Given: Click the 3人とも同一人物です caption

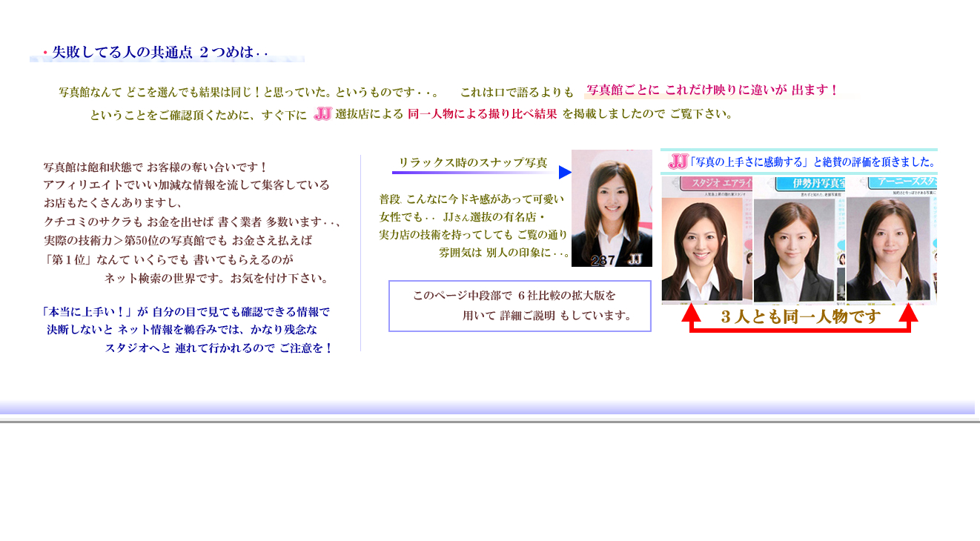Looking at the screenshot, I should 801,317.
